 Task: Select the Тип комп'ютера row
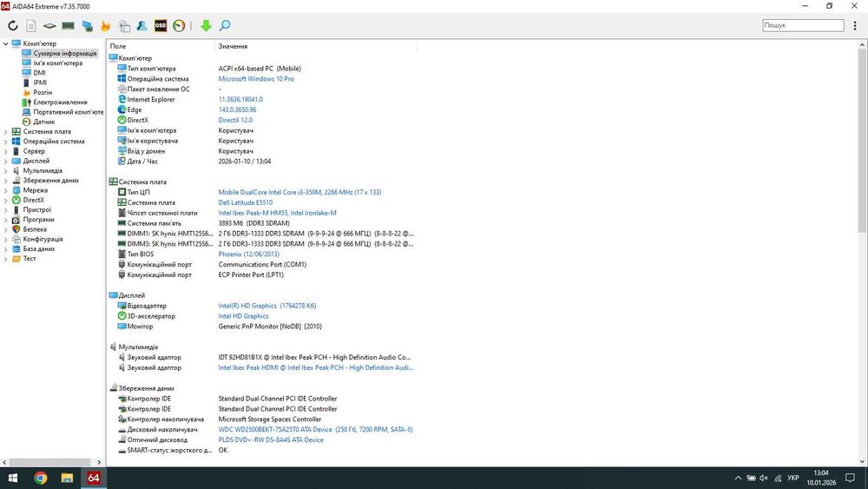tap(261, 69)
